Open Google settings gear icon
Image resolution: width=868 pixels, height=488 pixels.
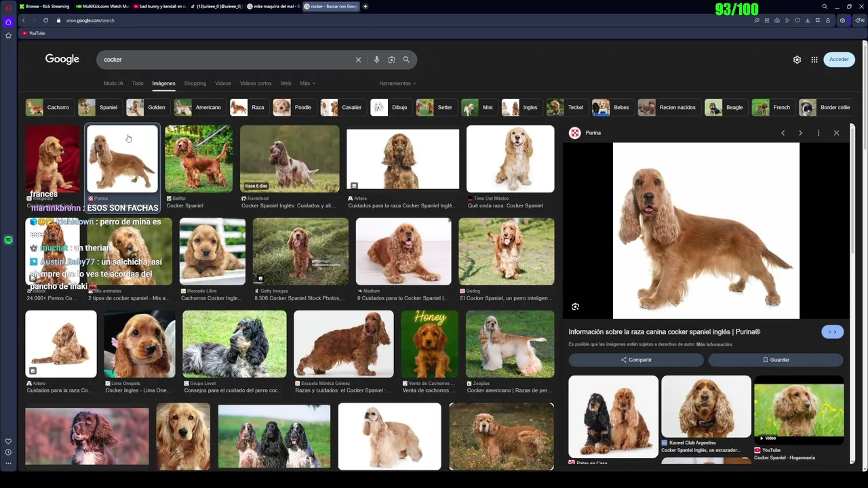[797, 60]
